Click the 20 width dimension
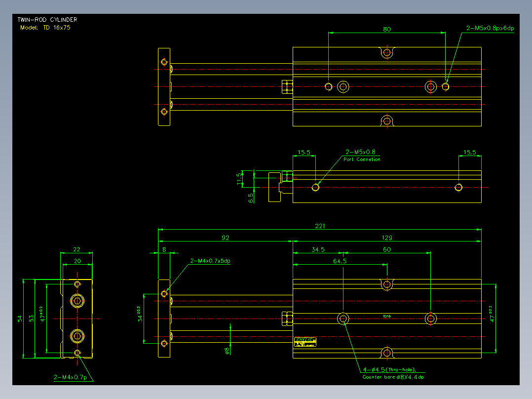Viewport: 532px width, 399px height. [77, 261]
